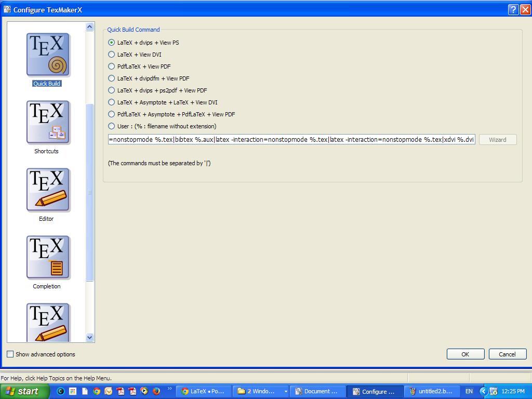Open the Wizard for user command

[498, 140]
